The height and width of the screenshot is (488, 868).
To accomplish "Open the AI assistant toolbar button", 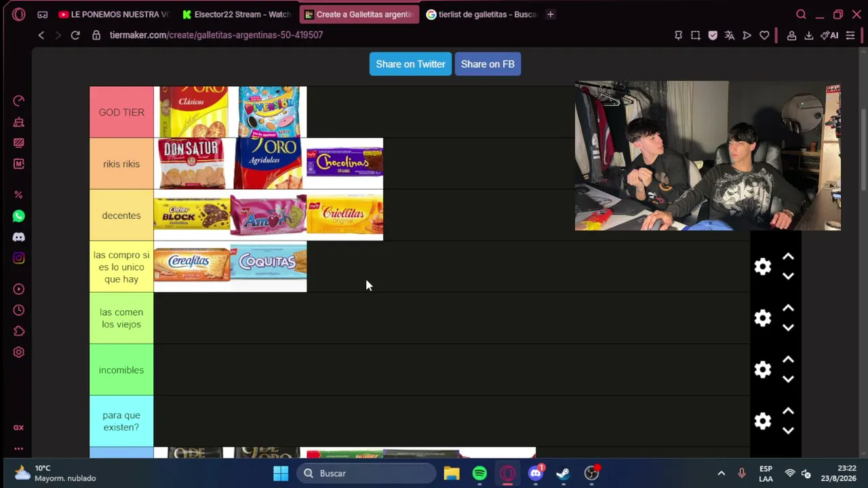I will click(829, 35).
